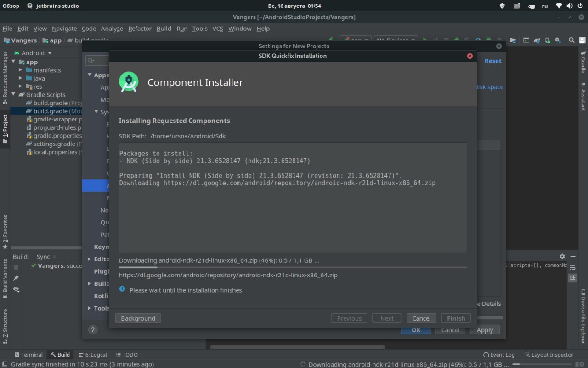Collapse the app module node
Image resolution: width=588 pixels, height=368 pixels.
coord(13,62)
